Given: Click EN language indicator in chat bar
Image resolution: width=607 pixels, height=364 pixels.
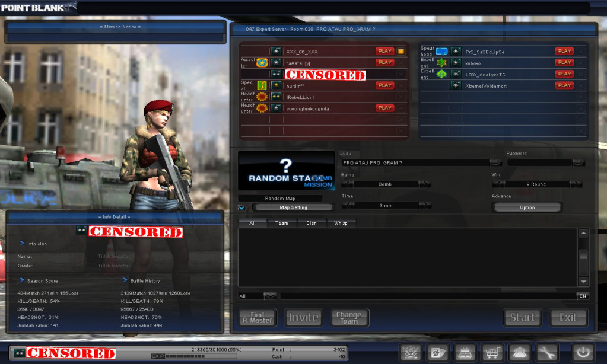Looking at the screenshot, I should click(583, 296).
